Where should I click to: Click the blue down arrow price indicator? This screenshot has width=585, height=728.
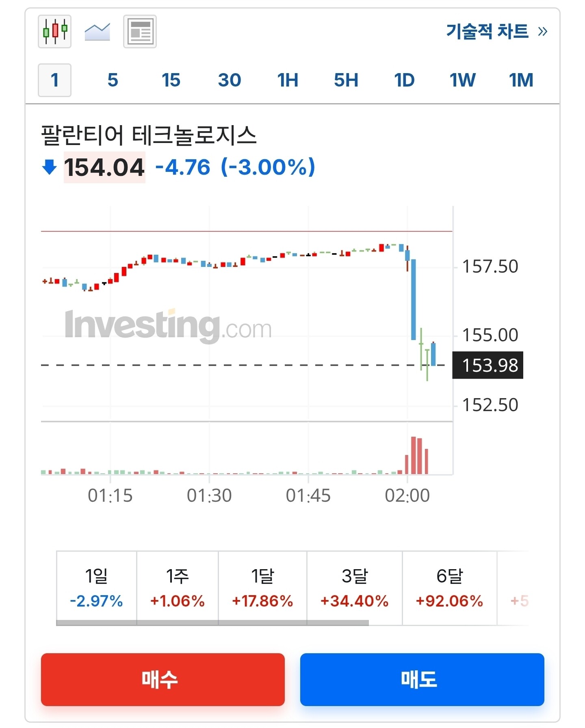50,167
